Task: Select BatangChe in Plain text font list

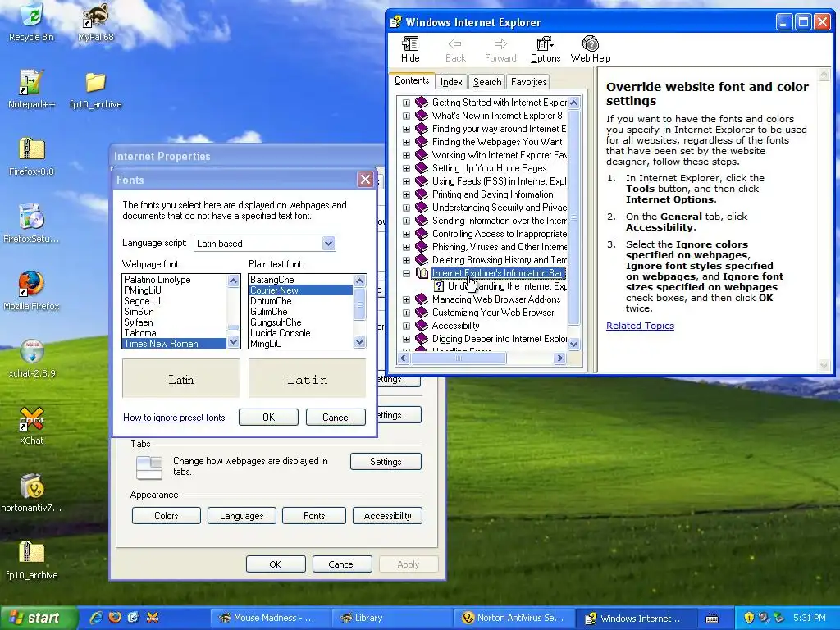Action: tap(300, 279)
